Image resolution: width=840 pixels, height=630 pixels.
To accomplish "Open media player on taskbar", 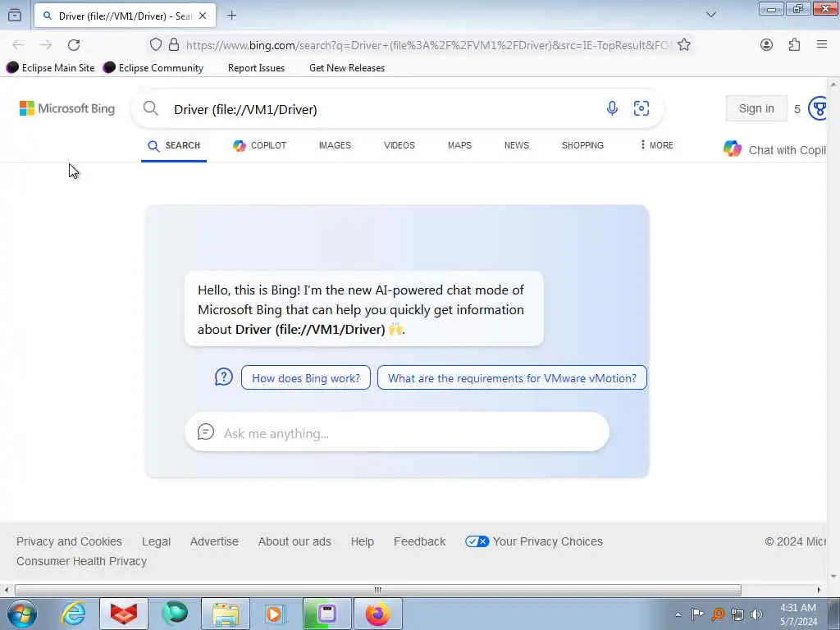I will (x=275, y=614).
